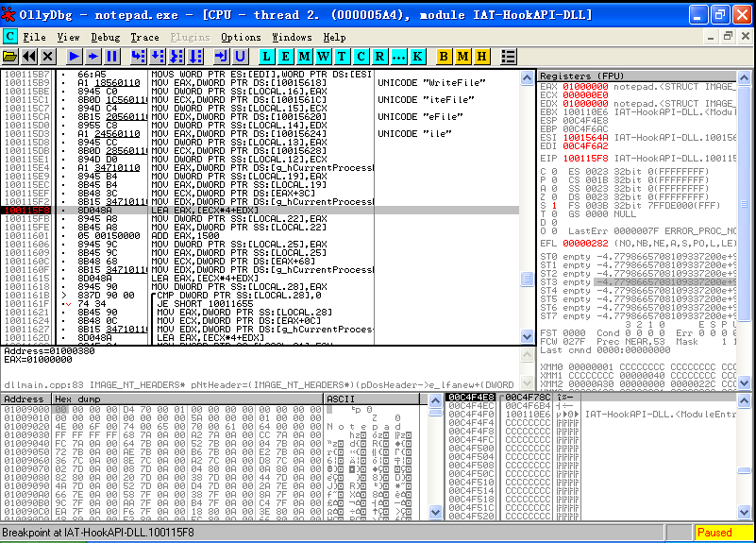Image resolution: width=756 pixels, height=543 pixels.
Task: Open Hardware breakpoints with the yellow H icon
Action: (x=481, y=57)
